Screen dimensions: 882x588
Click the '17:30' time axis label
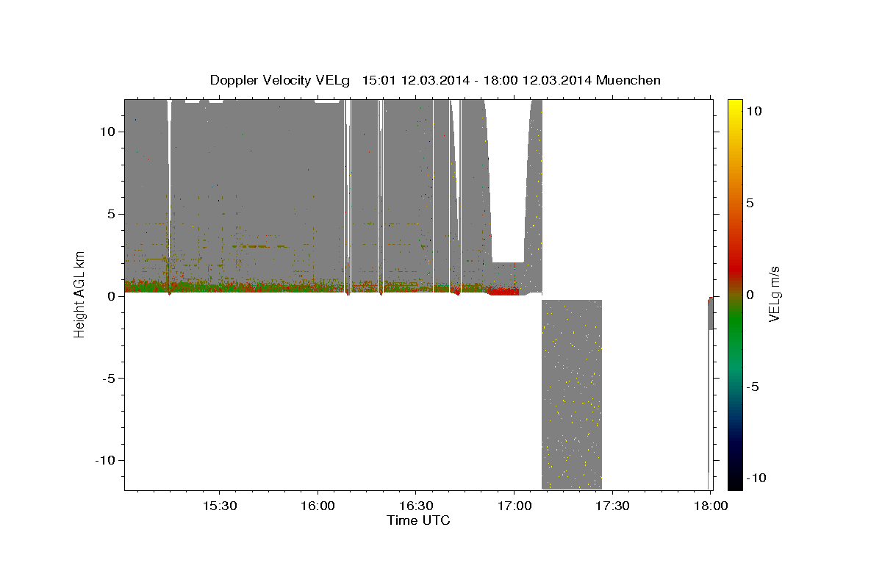pyautogui.click(x=612, y=506)
